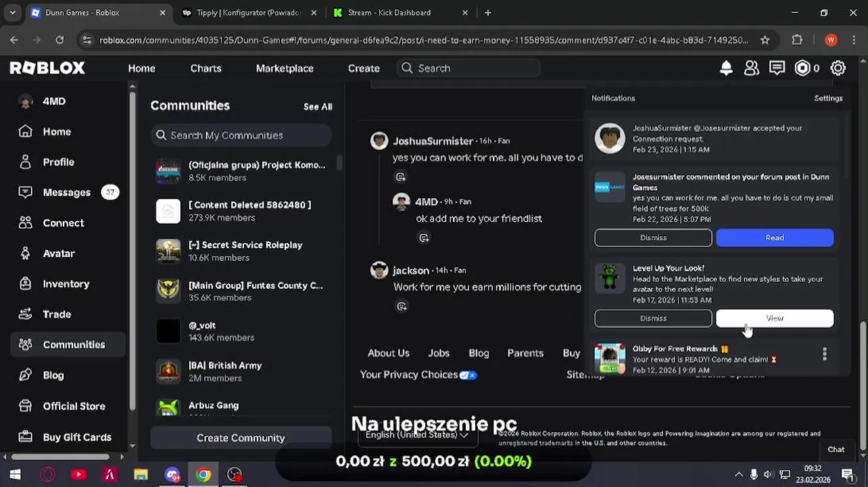Bookmark this page with the star icon
Screen dimensions: 868x487
765,40
